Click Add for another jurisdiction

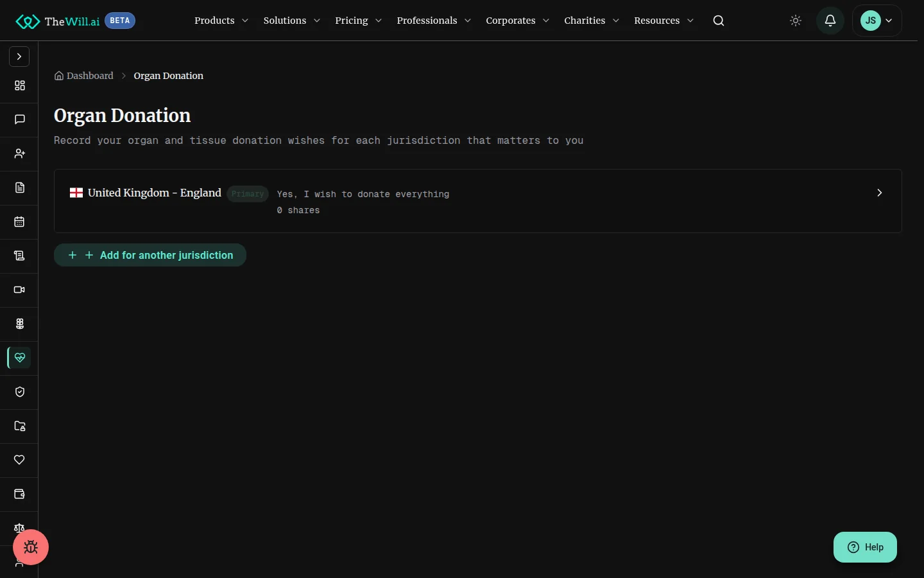click(150, 255)
